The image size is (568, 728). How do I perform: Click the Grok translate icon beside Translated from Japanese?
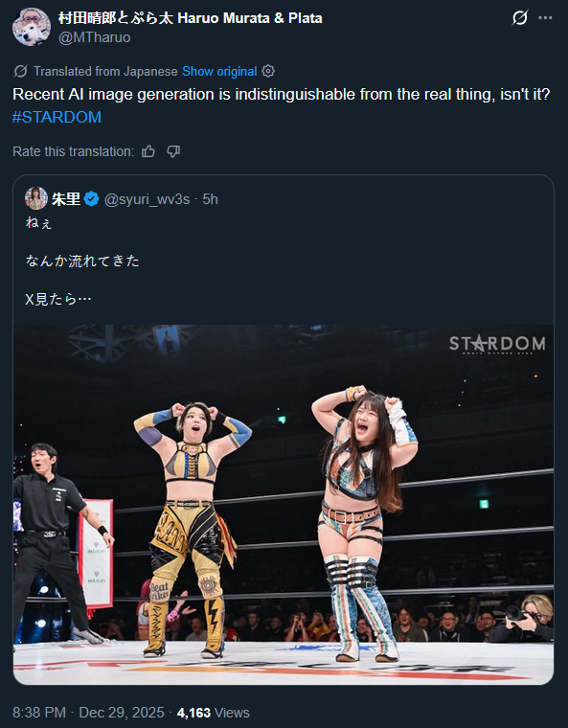20,71
